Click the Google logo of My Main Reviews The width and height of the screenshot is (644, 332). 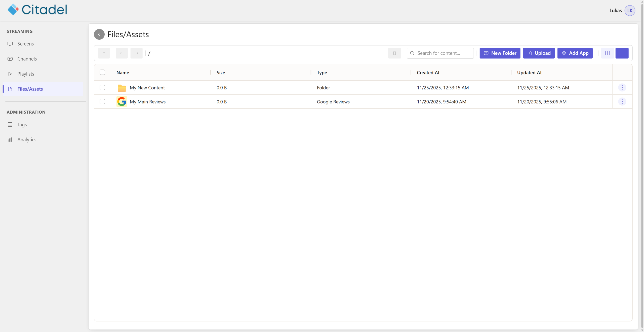pos(122,102)
